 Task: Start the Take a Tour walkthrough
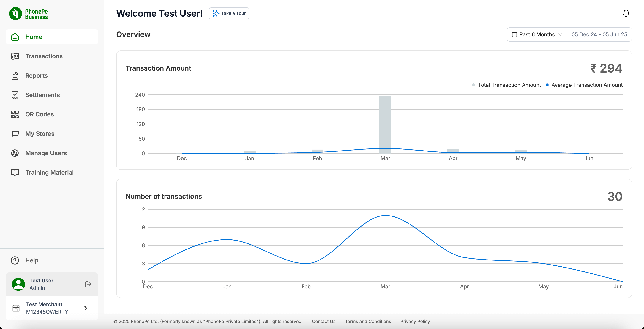229,13
